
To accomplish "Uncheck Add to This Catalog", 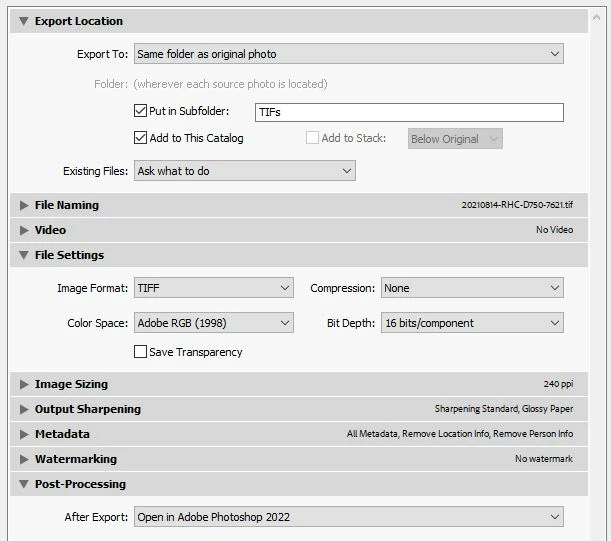I will coord(140,138).
